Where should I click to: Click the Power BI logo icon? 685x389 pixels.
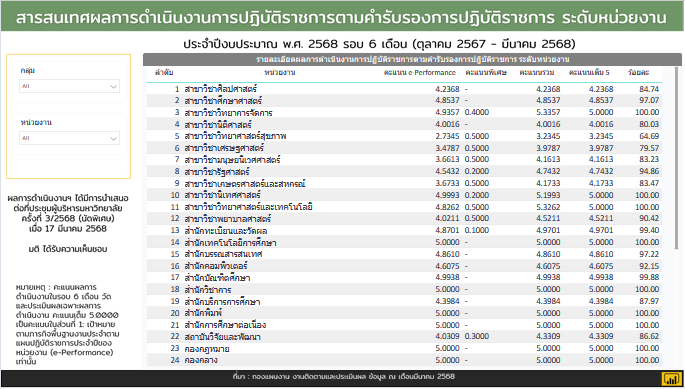[x=670, y=379]
